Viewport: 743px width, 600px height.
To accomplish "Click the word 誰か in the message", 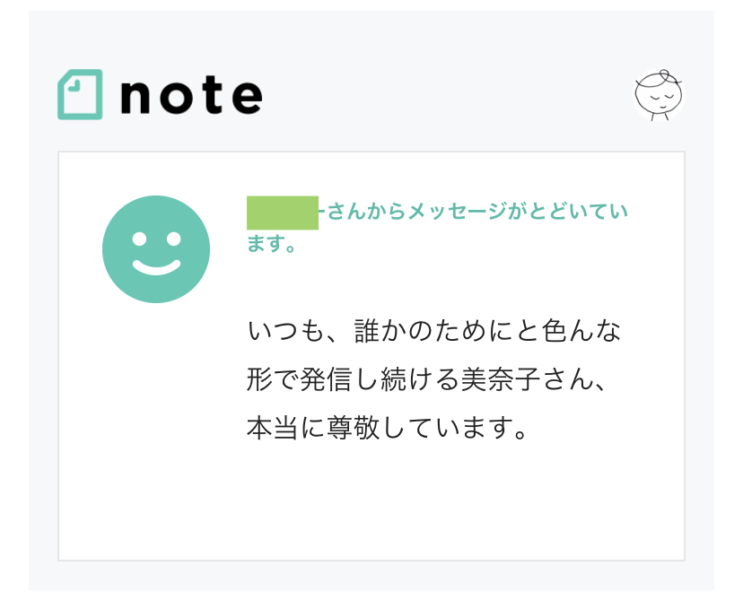I will 381,331.
